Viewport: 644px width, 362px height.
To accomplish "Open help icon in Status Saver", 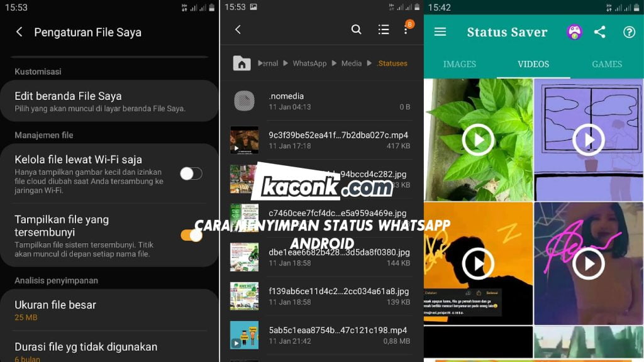I will click(x=629, y=31).
